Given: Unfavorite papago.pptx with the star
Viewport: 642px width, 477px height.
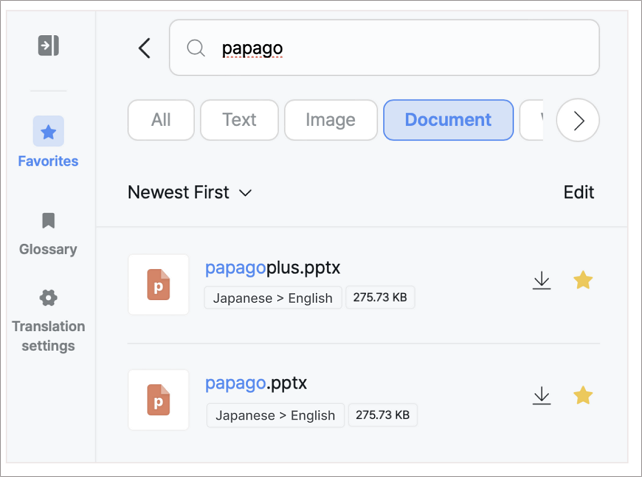Looking at the screenshot, I should [582, 396].
